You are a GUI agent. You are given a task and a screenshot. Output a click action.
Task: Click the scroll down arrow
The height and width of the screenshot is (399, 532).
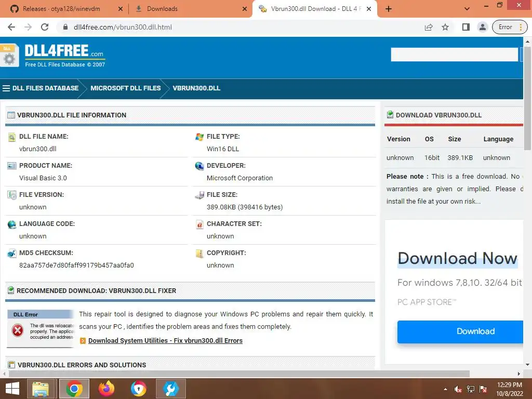[527, 365]
